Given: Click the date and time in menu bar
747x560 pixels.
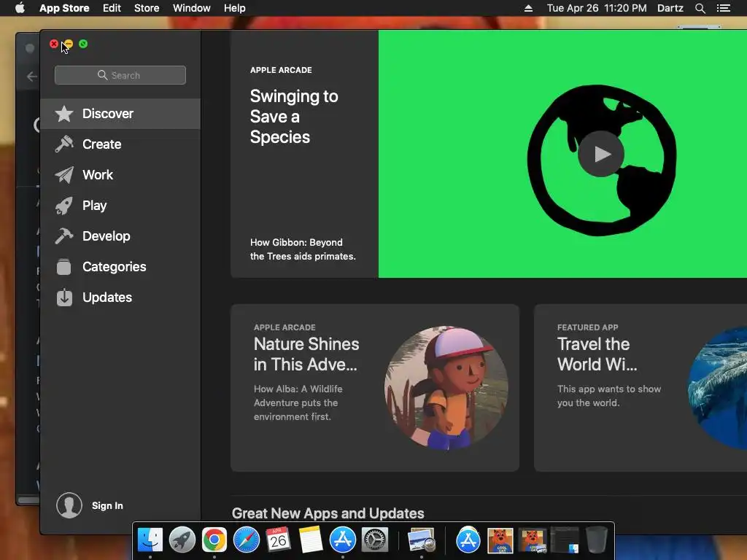Looking at the screenshot, I should pyautogui.click(x=597, y=8).
